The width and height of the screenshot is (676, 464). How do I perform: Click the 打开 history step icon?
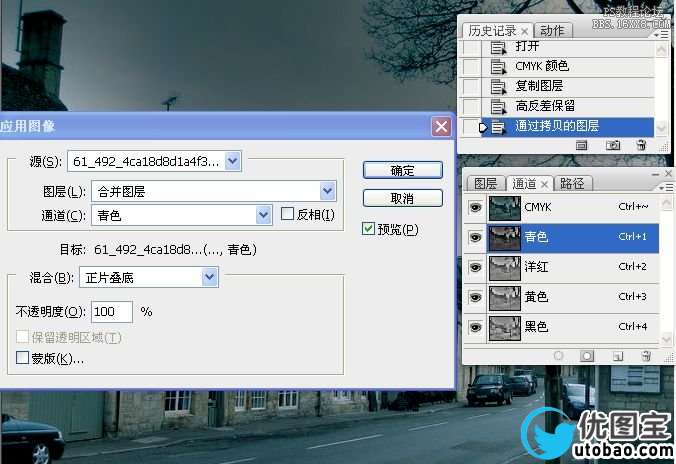(x=498, y=47)
